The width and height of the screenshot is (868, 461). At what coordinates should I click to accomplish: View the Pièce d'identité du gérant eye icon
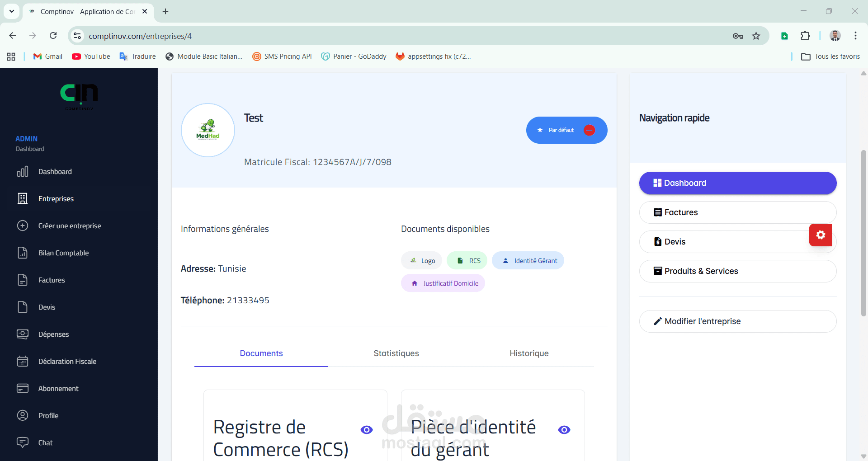564,430
